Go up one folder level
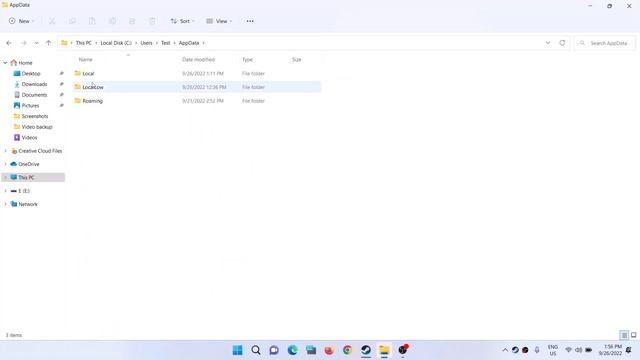 (x=49, y=43)
